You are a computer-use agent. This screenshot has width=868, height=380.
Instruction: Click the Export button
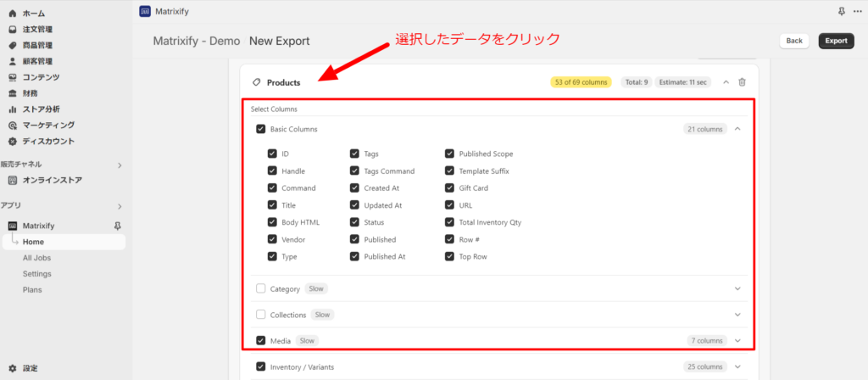tap(836, 41)
